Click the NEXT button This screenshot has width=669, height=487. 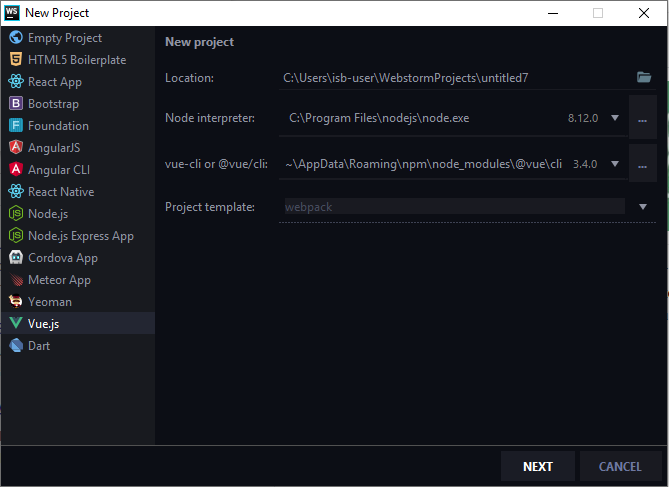click(538, 466)
